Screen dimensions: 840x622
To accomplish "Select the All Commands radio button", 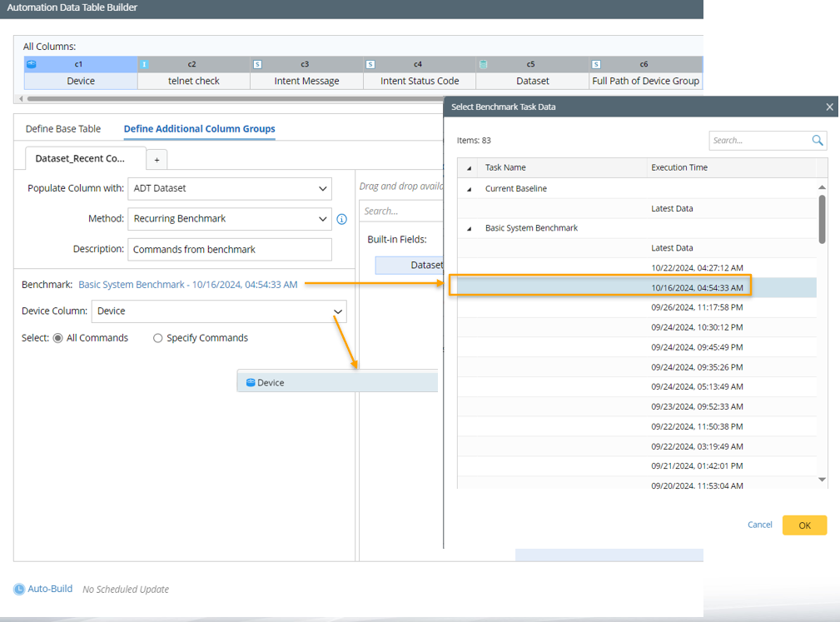I will (x=58, y=338).
